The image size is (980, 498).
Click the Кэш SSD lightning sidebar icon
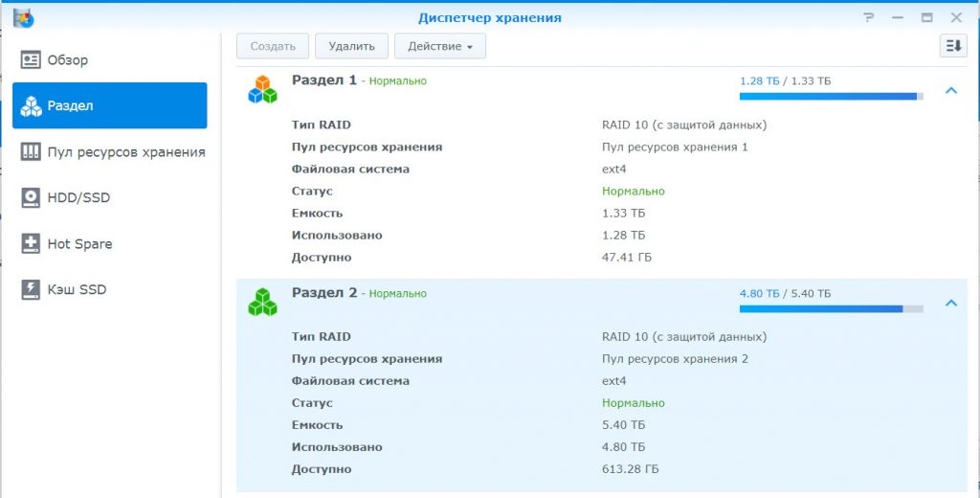(31, 289)
